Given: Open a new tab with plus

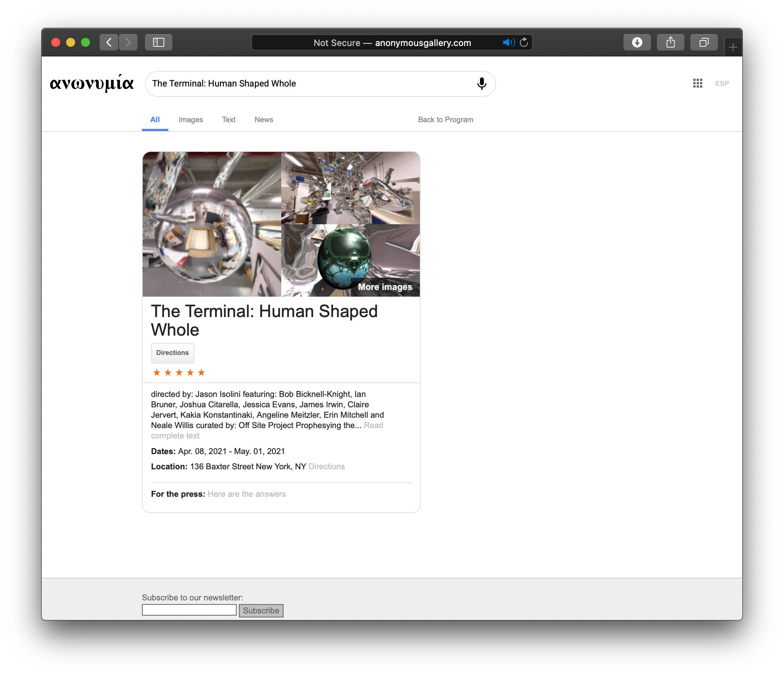Looking at the screenshot, I should click(733, 47).
